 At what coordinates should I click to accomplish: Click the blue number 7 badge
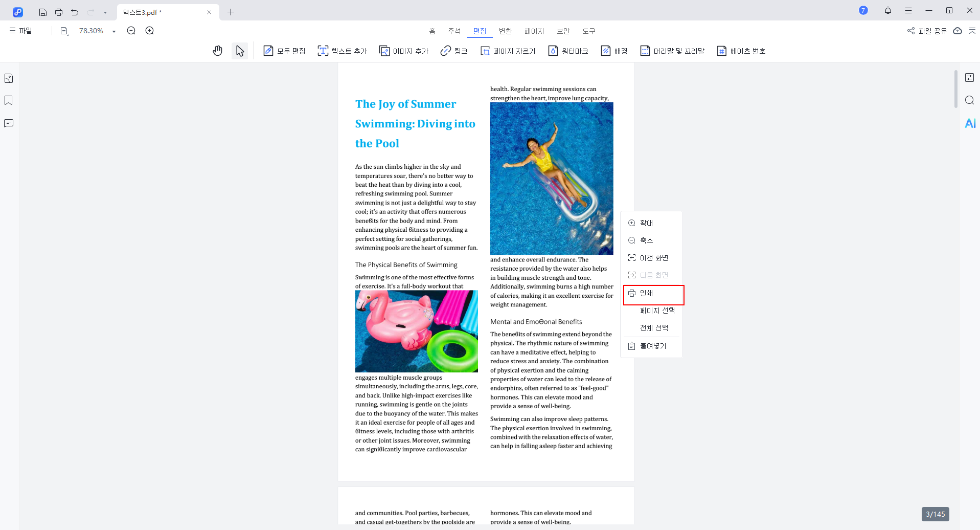coord(863,10)
